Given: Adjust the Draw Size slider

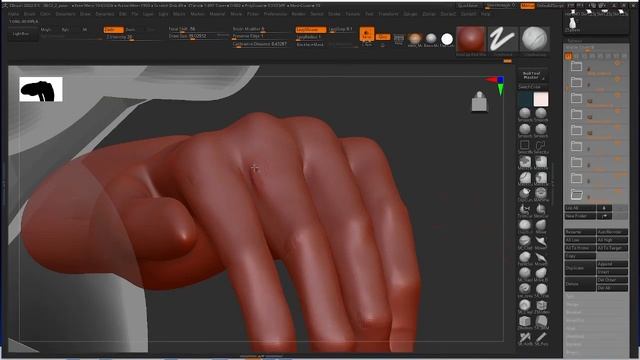Looking at the screenshot, I should tap(198, 36).
